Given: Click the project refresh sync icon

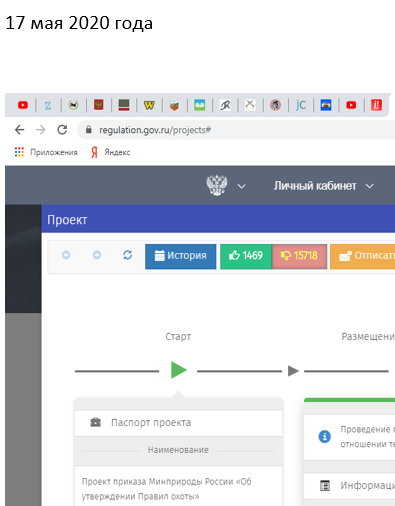Looking at the screenshot, I should (x=128, y=255).
